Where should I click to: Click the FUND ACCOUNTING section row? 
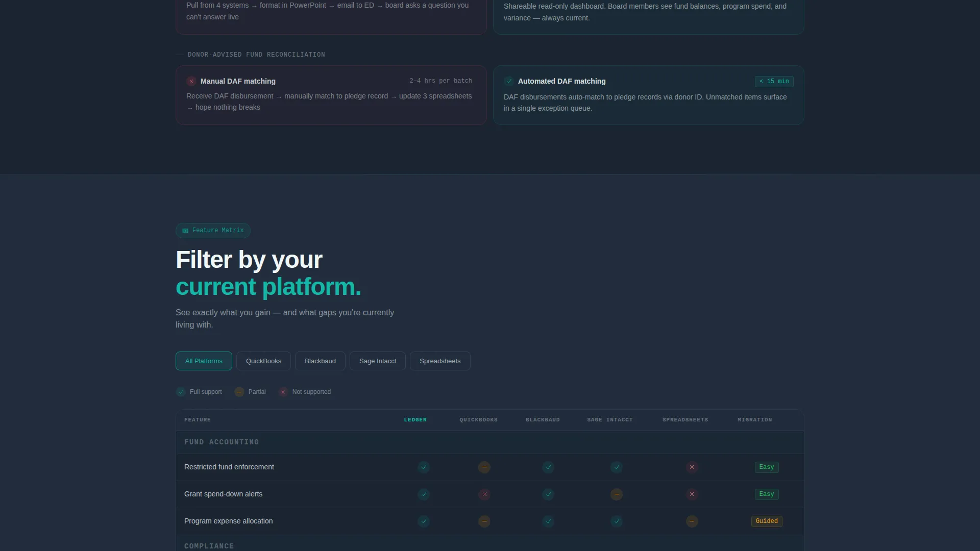(x=490, y=442)
